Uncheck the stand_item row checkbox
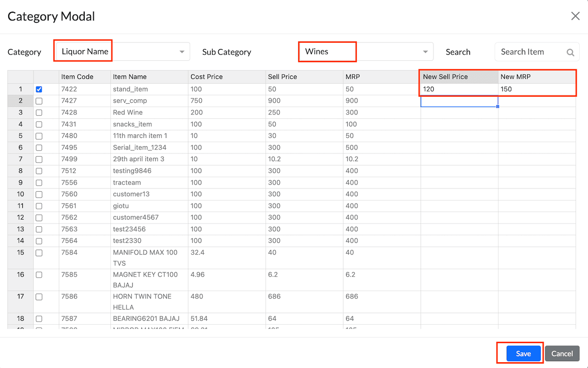 click(x=39, y=90)
